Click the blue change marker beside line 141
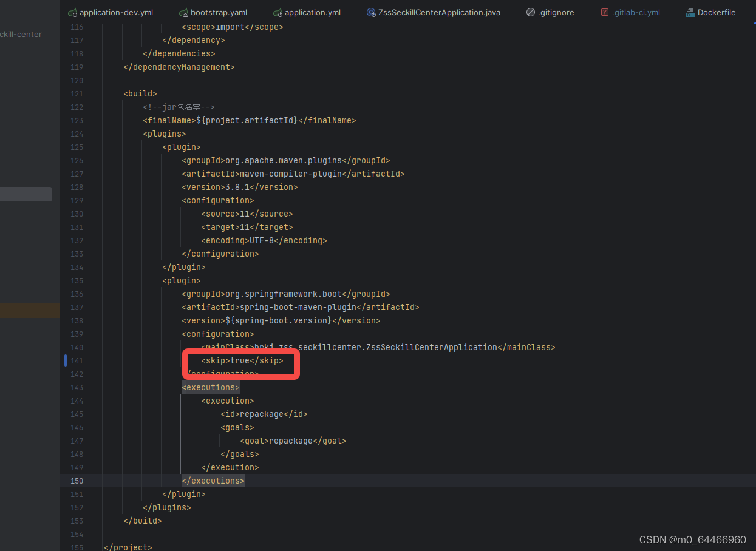 point(65,360)
